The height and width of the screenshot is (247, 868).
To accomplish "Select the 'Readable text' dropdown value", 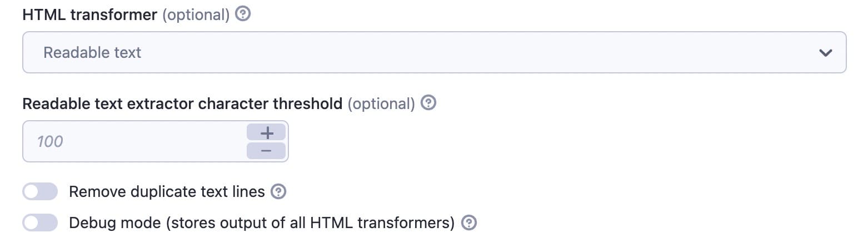I will (92, 52).
